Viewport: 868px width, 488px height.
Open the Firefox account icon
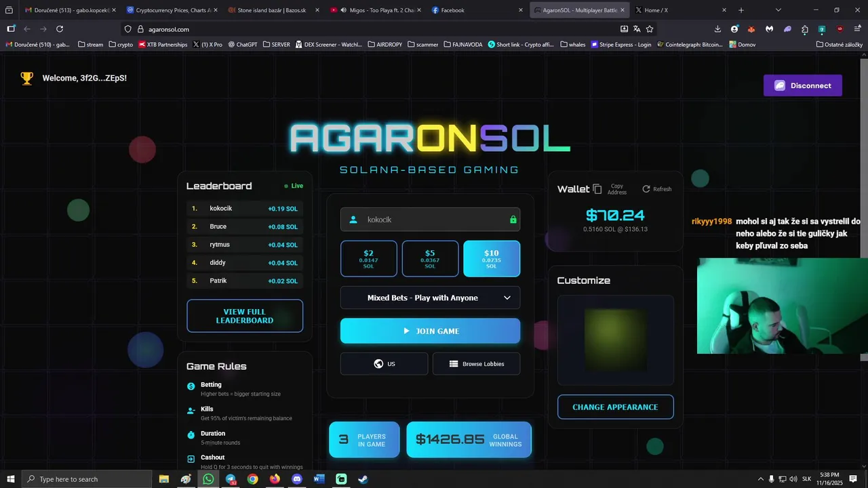[734, 29]
